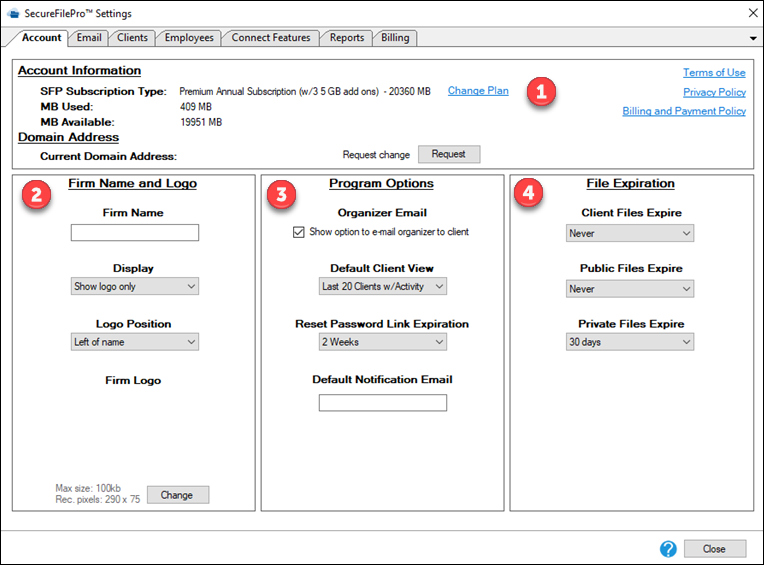
Task: Open the Client Files Expire dropdown
Action: (x=630, y=233)
